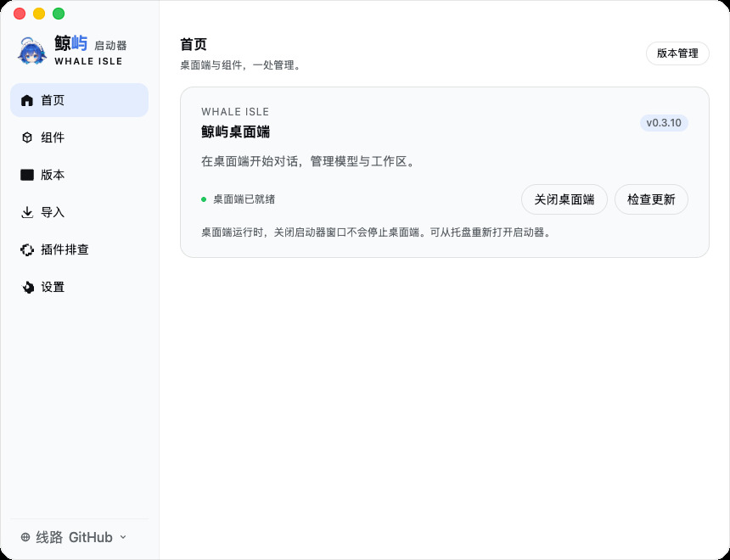
Task: Click the 检查更新 button
Action: [x=651, y=199]
